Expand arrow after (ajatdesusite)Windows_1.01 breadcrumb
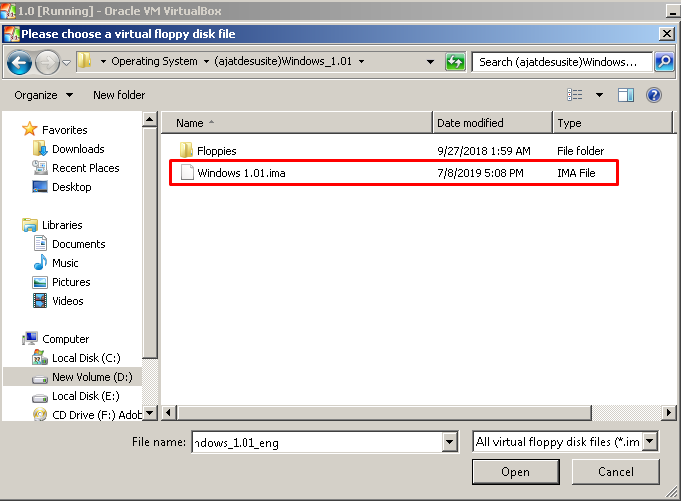681x501 pixels. [361, 62]
